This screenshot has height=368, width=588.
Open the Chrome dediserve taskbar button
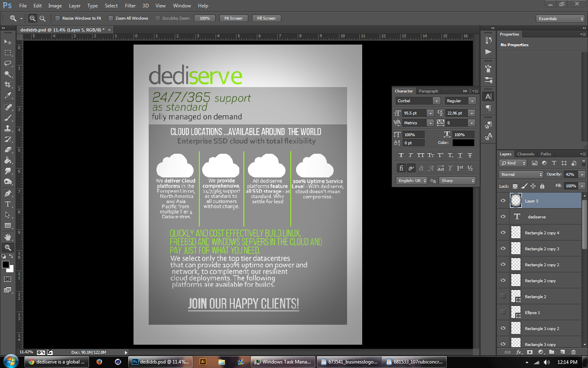(56, 362)
